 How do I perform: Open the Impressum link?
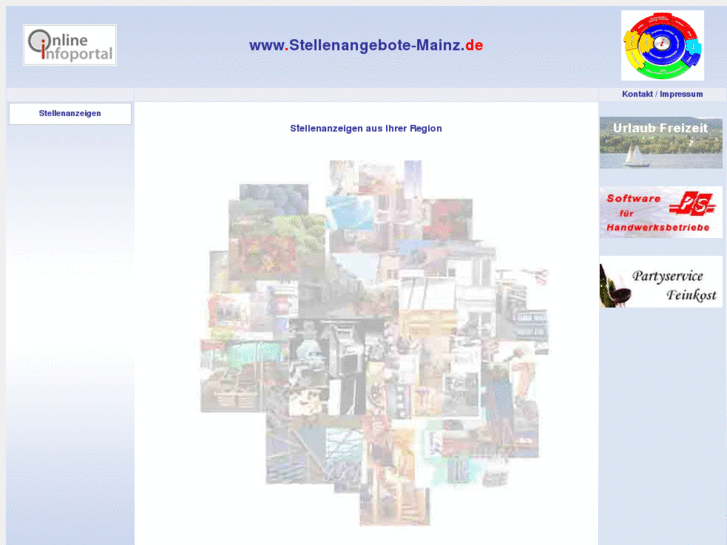681,94
